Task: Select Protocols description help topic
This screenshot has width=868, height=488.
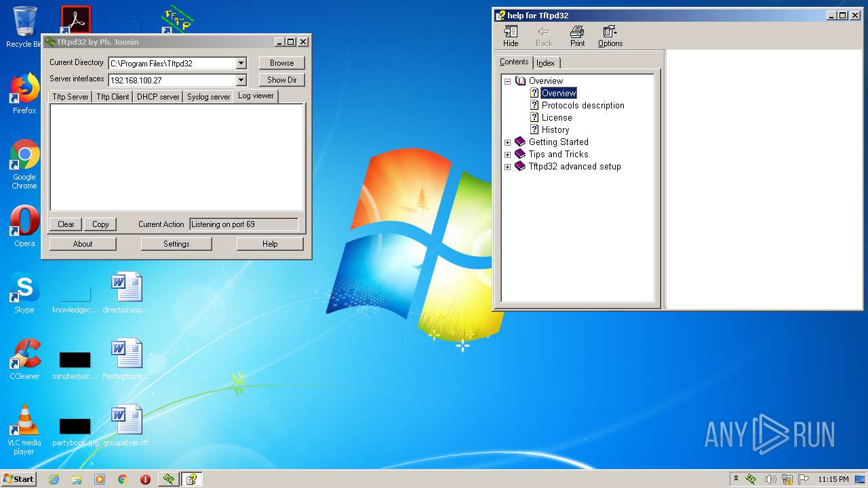Action: click(x=583, y=105)
